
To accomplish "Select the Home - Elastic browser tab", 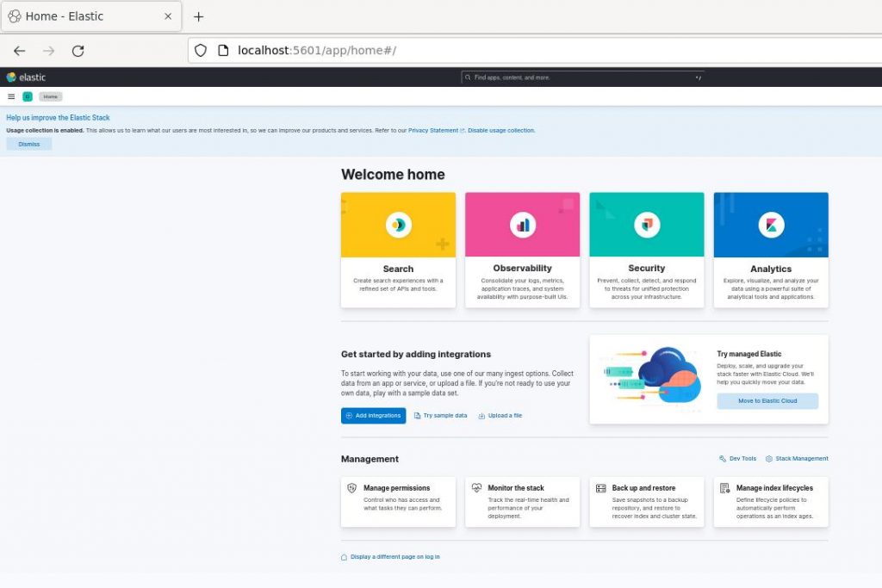I will [x=91, y=16].
